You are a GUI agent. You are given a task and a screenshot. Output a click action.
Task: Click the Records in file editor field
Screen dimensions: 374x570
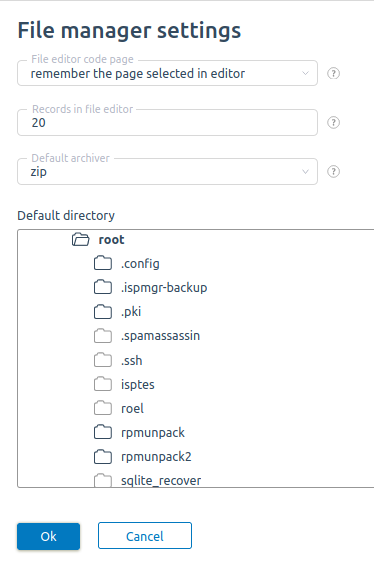coord(168,123)
